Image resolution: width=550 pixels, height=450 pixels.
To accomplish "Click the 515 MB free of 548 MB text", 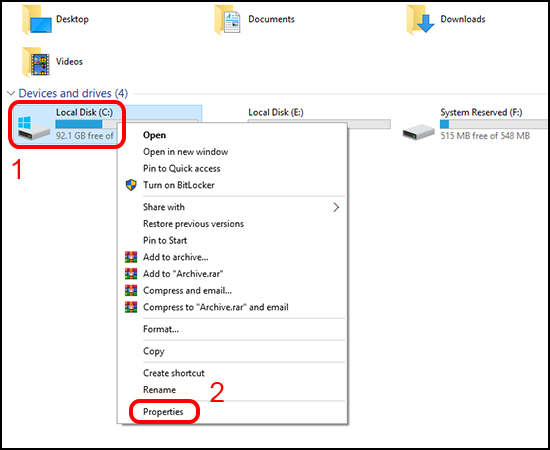I will (x=485, y=136).
